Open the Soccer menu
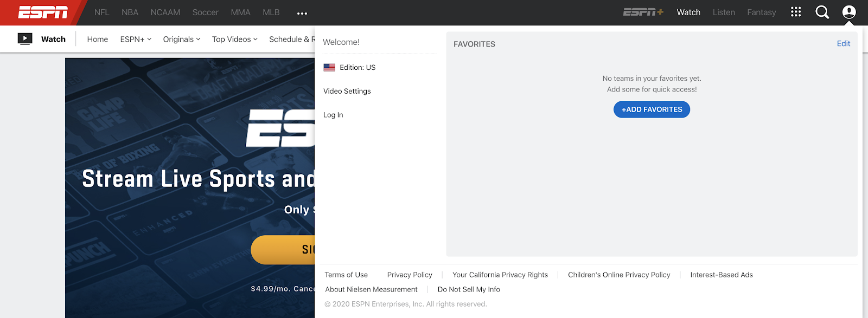868x318 pixels. (206, 12)
